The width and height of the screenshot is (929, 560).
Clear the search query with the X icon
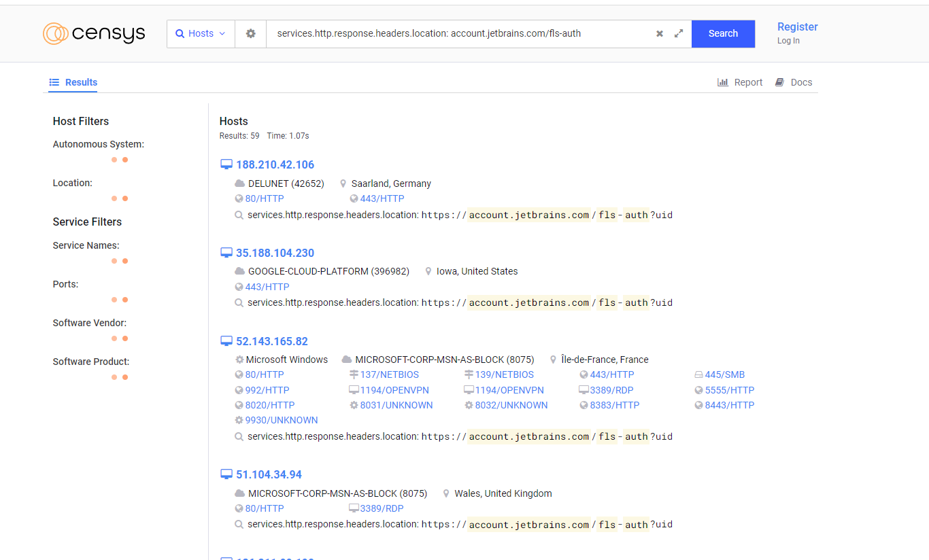tap(660, 33)
